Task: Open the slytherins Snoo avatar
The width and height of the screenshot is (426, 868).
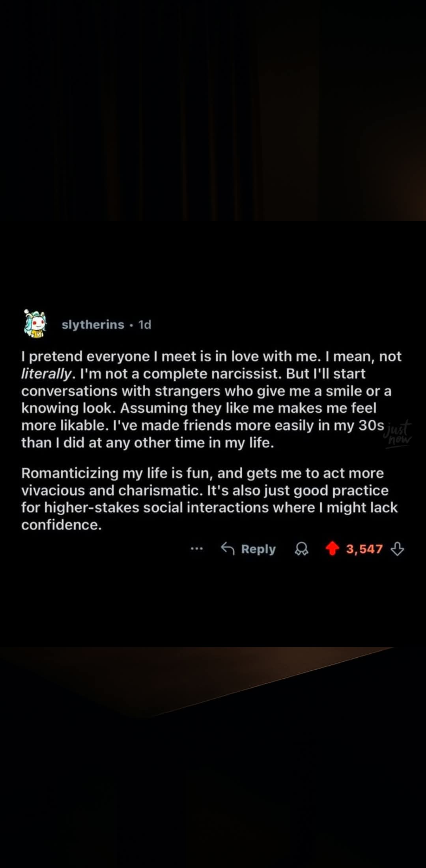Action: (35, 324)
